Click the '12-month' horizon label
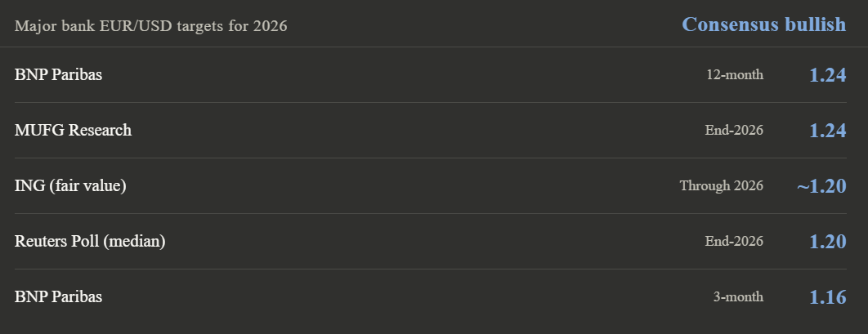Viewport: 868px width, 334px height. click(735, 75)
